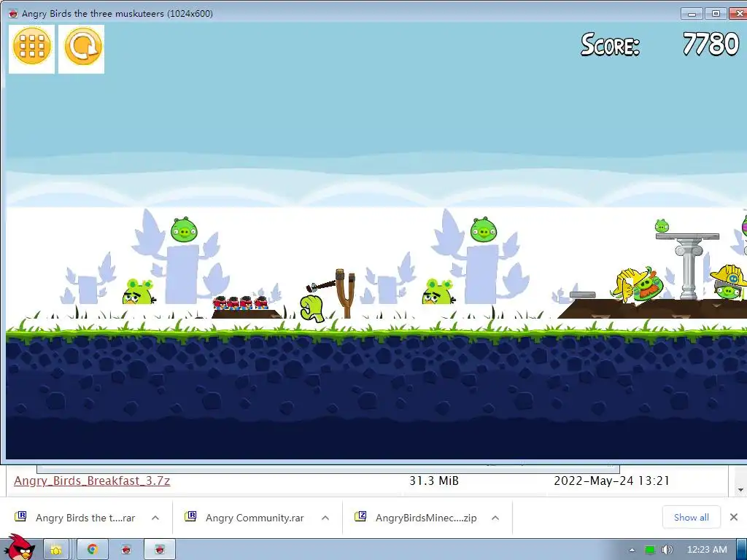Viewport: 747px width, 560px height.
Task: Click the green pig atop left pillar
Action: 184,230
